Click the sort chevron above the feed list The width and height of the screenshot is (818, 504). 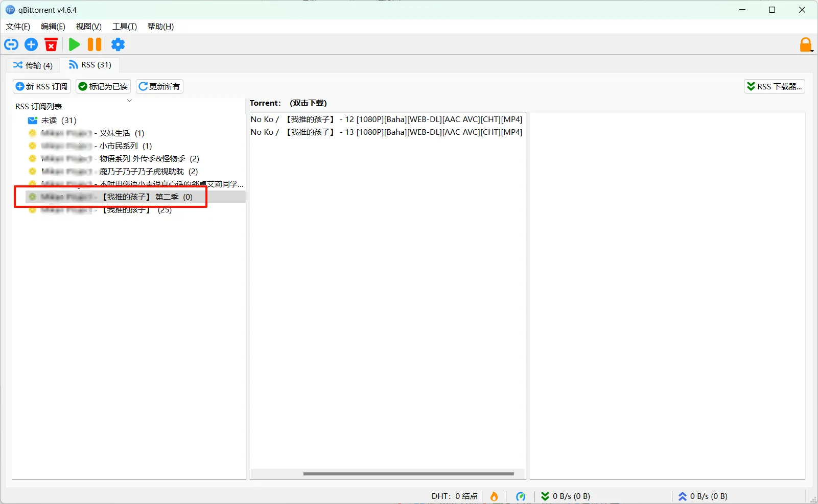click(129, 100)
